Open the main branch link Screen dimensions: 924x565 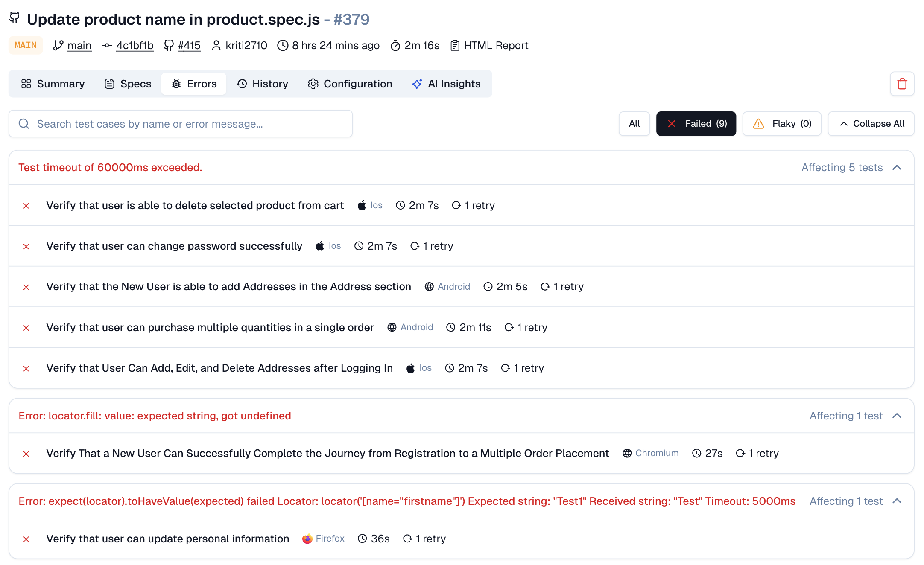(x=79, y=45)
